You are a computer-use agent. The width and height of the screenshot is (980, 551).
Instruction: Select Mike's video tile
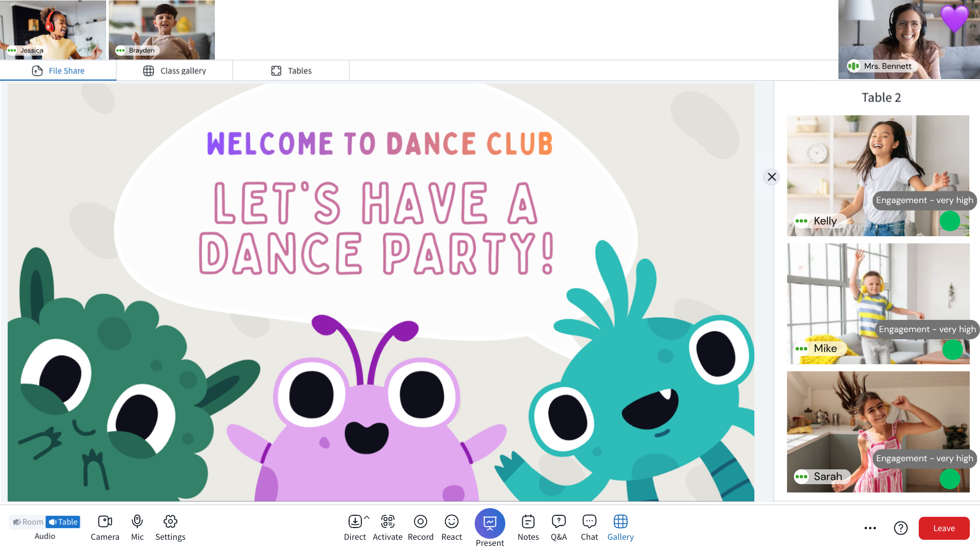click(x=878, y=304)
